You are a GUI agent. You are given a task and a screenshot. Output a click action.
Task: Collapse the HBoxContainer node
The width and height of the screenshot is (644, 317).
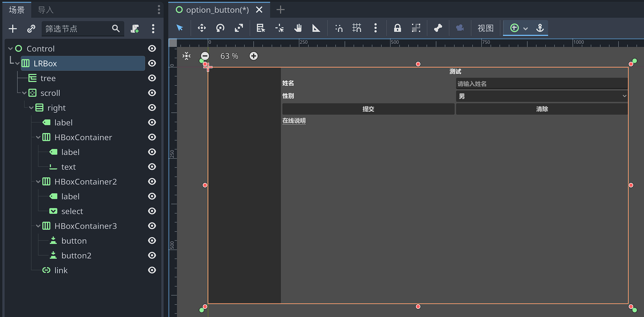click(x=38, y=137)
